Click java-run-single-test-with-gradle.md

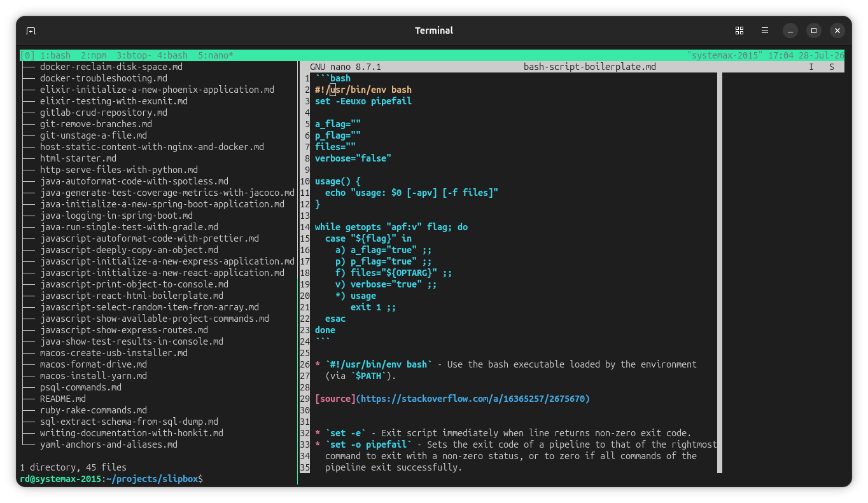coord(129,227)
